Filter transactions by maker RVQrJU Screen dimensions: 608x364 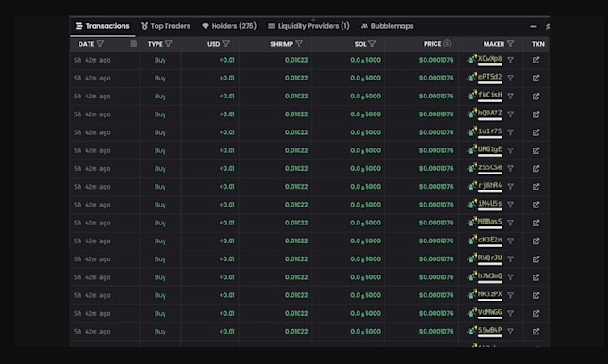tap(511, 259)
